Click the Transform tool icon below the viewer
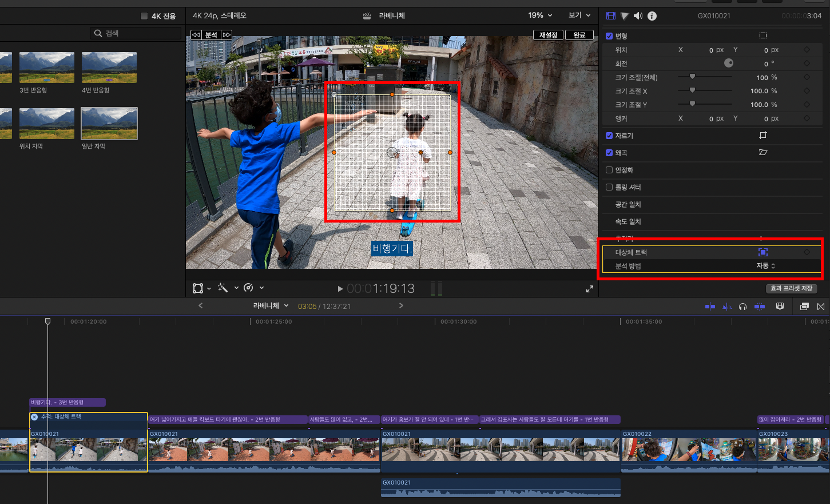The image size is (830, 504). pos(198,288)
